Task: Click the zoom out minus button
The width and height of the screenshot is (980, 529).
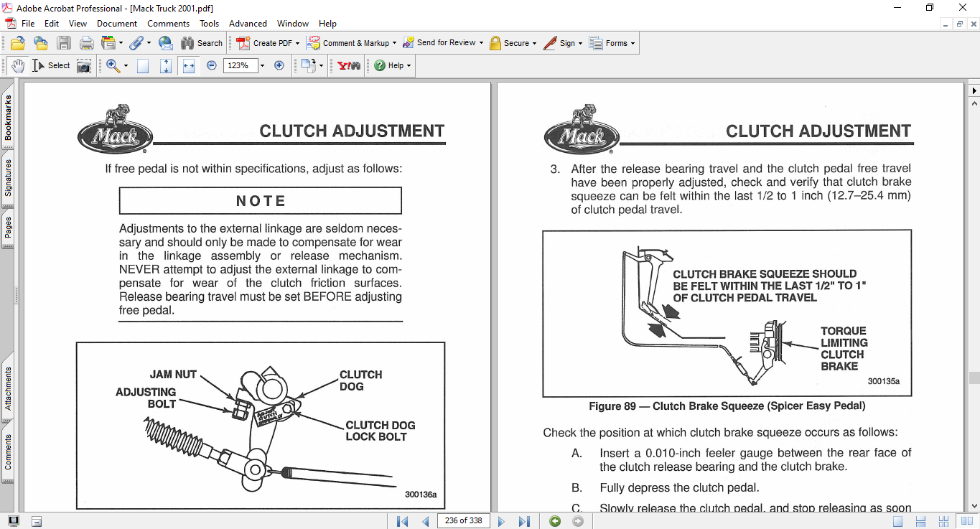Action: tap(212, 65)
